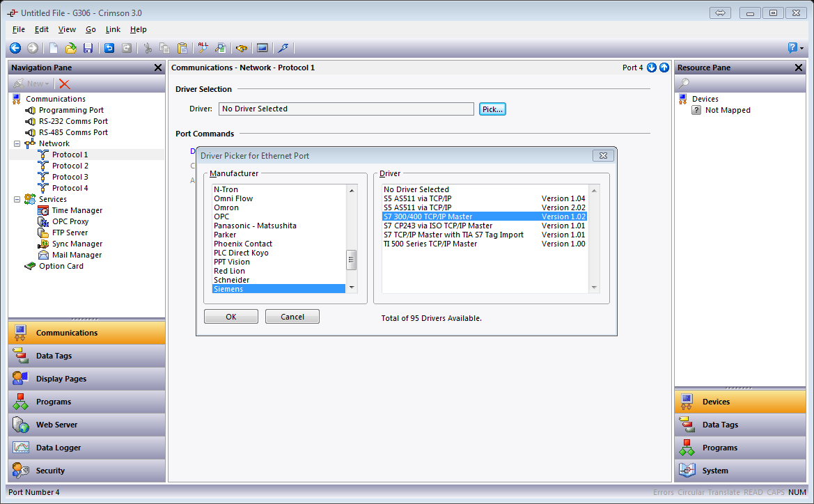This screenshot has height=504, width=814.
Task: Close the Navigation Pane
Action: [x=158, y=68]
